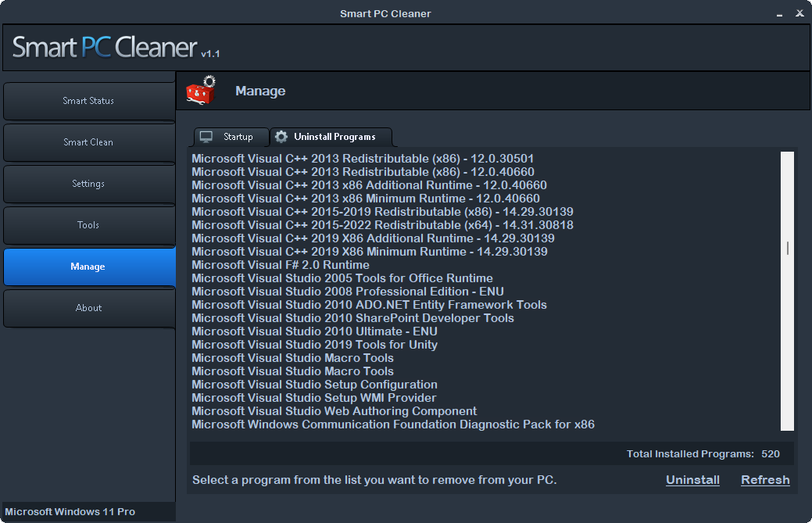Select Microsoft Visual Studio Setup Configuration
The image size is (812, 523).
click(314, 385)
